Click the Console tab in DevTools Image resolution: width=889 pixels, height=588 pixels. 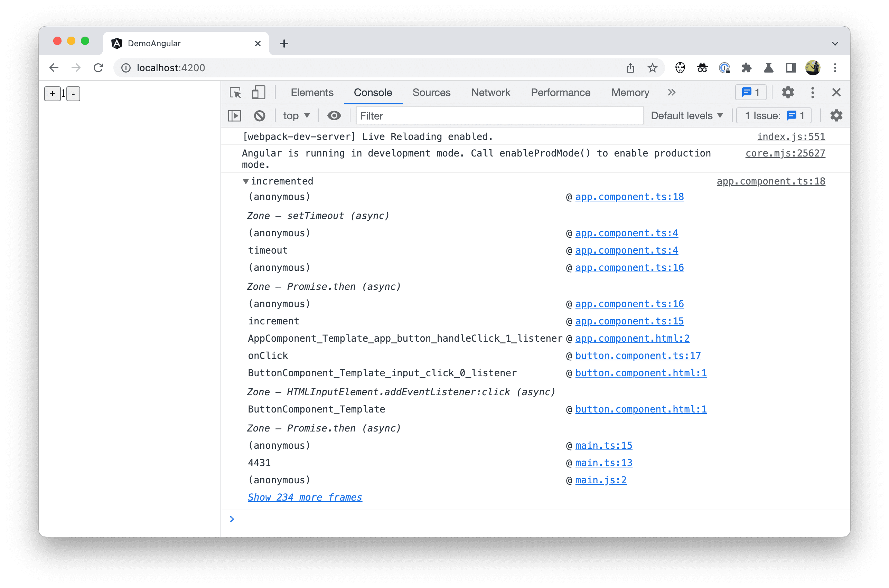pyautogui.click(x=372, y=93)
